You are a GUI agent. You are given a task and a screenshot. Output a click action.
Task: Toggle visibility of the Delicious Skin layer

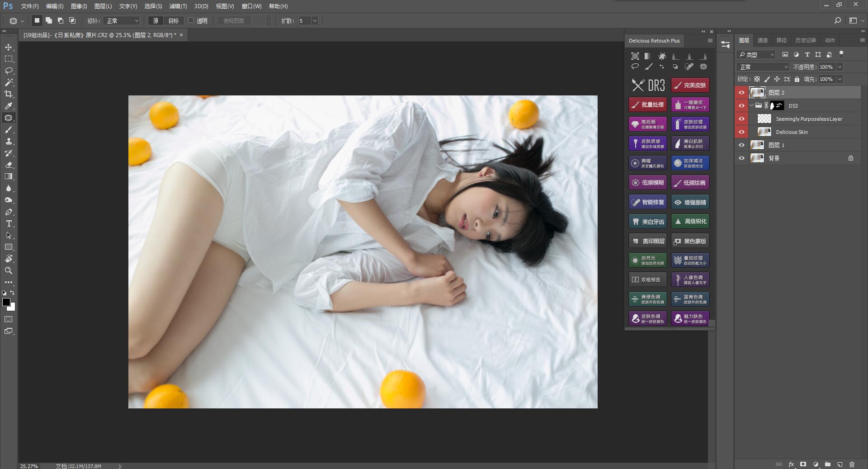741,132
